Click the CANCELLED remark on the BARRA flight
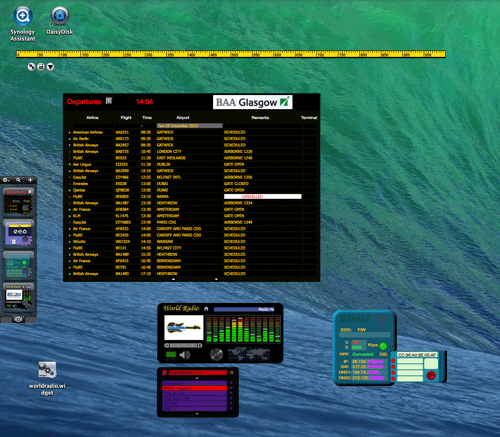The image size is (500, 437). 263,196
